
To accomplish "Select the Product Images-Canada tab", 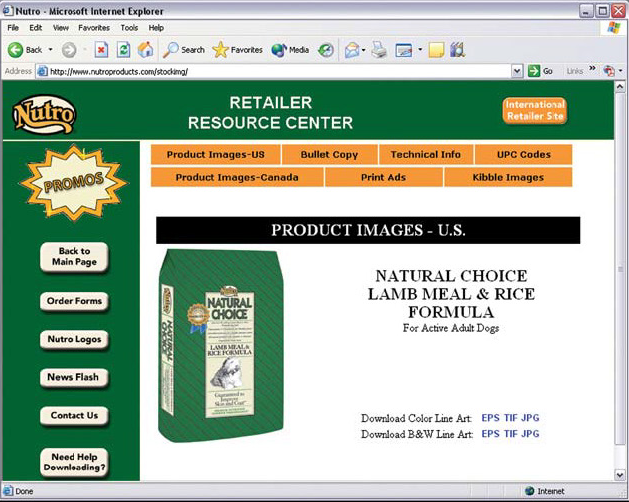I will point(237,177).
